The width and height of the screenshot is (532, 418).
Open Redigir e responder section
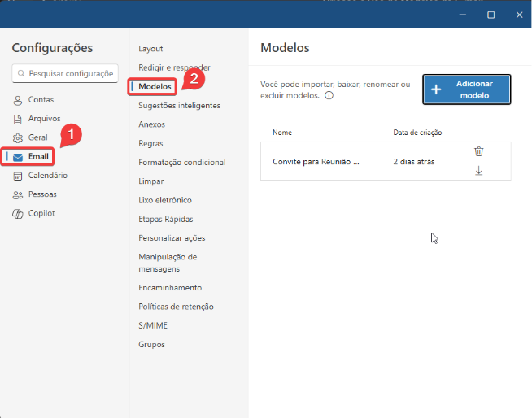point(174,67)
